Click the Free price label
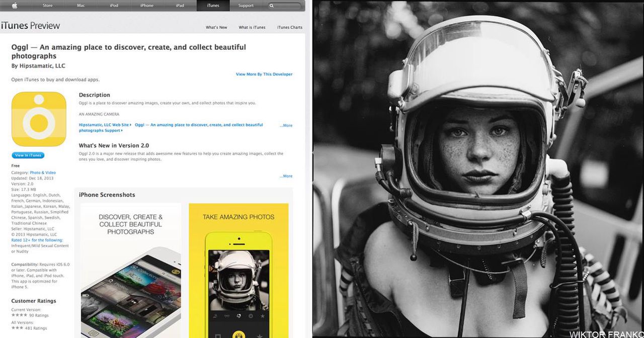Viewport: 644px width, 338px height. point(16,165)
